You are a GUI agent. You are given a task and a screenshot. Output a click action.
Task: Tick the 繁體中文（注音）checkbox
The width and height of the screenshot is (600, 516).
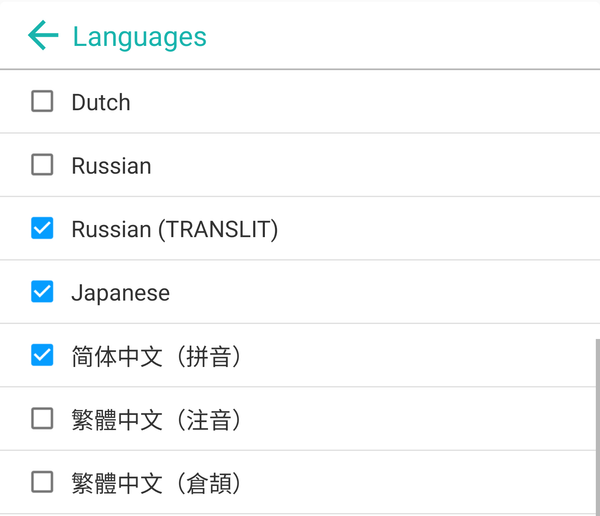point(42,419)
